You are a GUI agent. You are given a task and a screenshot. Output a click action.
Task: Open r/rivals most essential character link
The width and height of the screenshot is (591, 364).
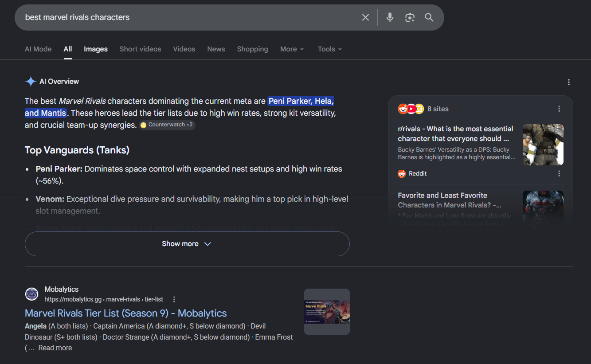455,134
